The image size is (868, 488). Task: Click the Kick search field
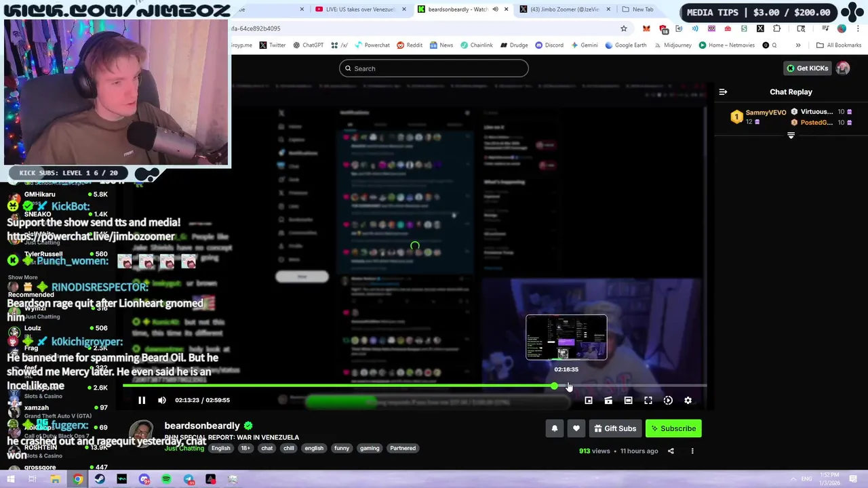click(x=433, y=68)
